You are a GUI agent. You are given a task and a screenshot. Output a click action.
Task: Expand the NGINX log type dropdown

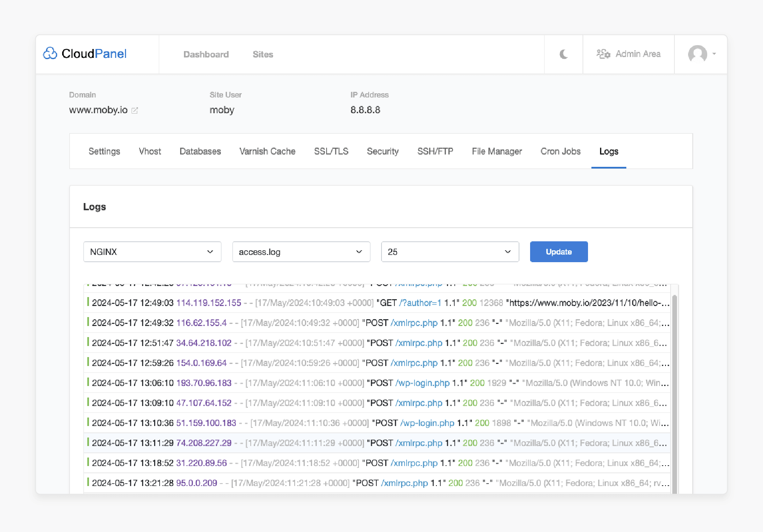pyautogui.click(x=152, y=252)
